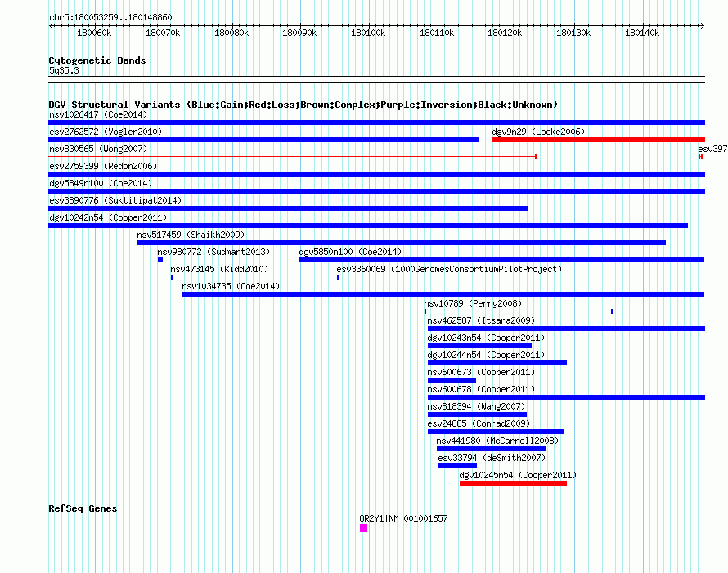The width and height of the screenshot is (728, 573).
Task: Select the blue nsv600673 gain bar
Action: tap(452, 380)
